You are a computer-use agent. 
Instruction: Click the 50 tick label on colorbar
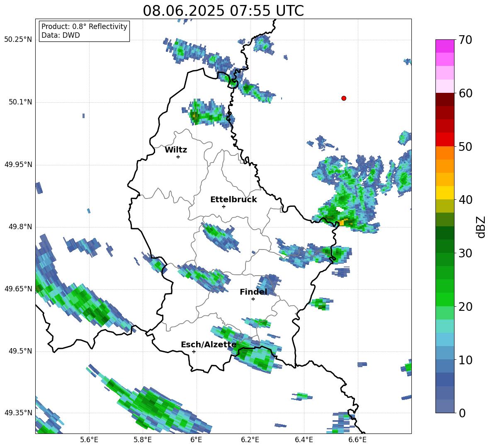(x=465, y=146)
